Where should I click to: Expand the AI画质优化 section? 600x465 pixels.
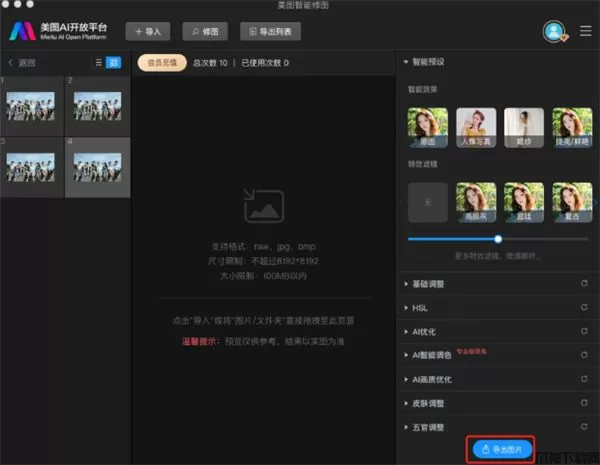point(434,380)
